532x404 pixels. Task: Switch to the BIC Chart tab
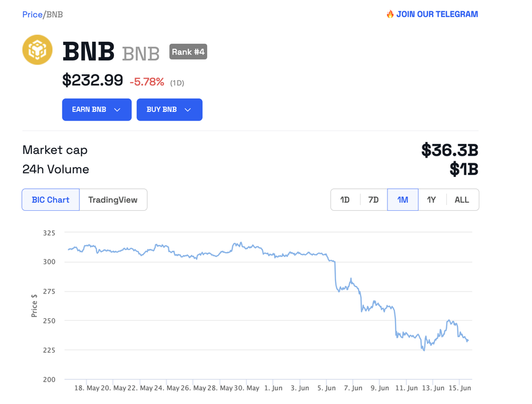pos(51,199)
